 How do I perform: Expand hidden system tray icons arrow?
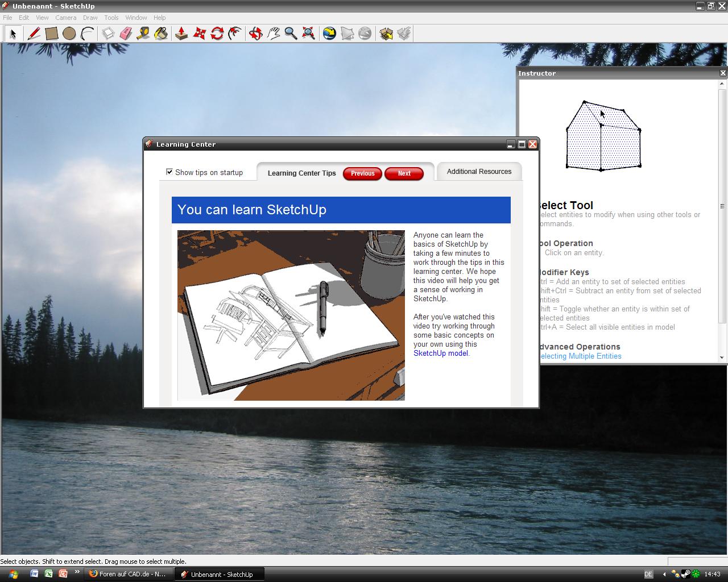tap(664, 574)
